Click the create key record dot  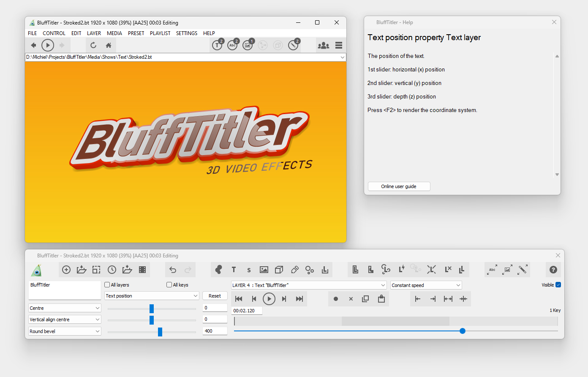(336, 299)
